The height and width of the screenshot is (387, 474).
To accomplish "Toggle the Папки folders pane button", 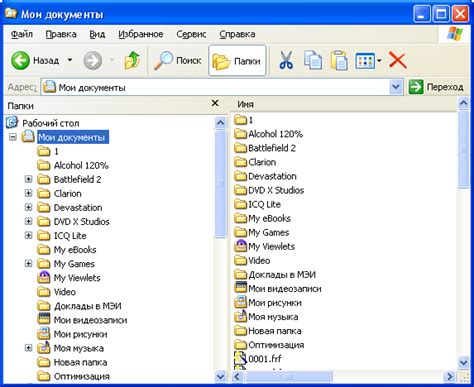I will coord(237,61).
